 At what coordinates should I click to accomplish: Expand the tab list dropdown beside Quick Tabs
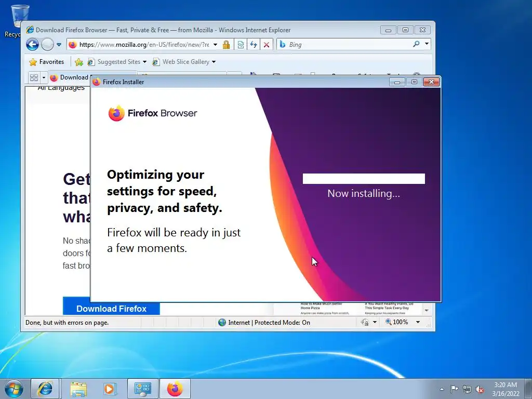44,78
